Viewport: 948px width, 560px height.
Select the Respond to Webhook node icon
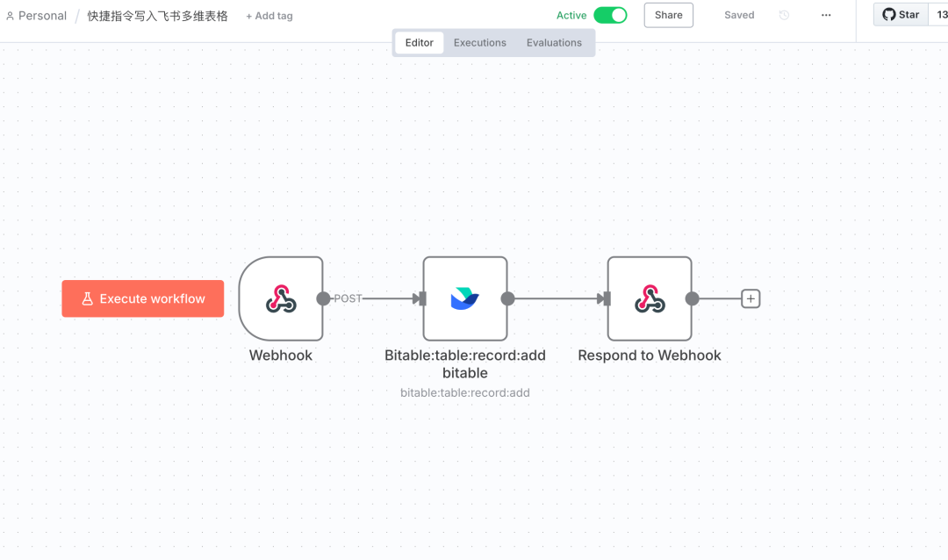tap(650, 298)
